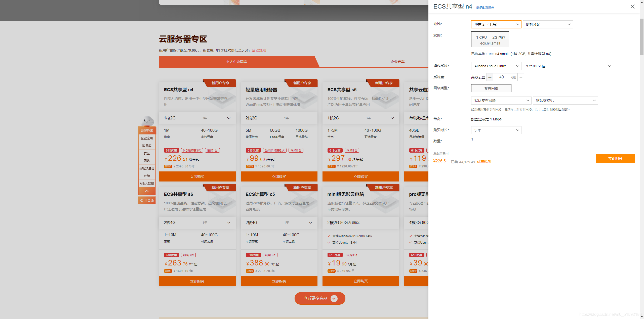Open the Alibaba Cloud Linux OS dropdown
This screenshot has height=319, width=644.
pyautogui.click(x=496, y=66)
